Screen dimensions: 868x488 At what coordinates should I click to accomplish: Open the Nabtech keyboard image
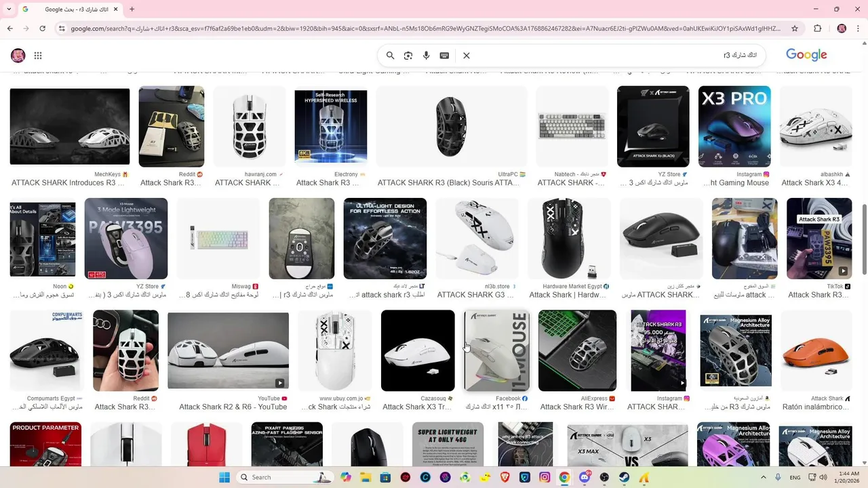571,126
